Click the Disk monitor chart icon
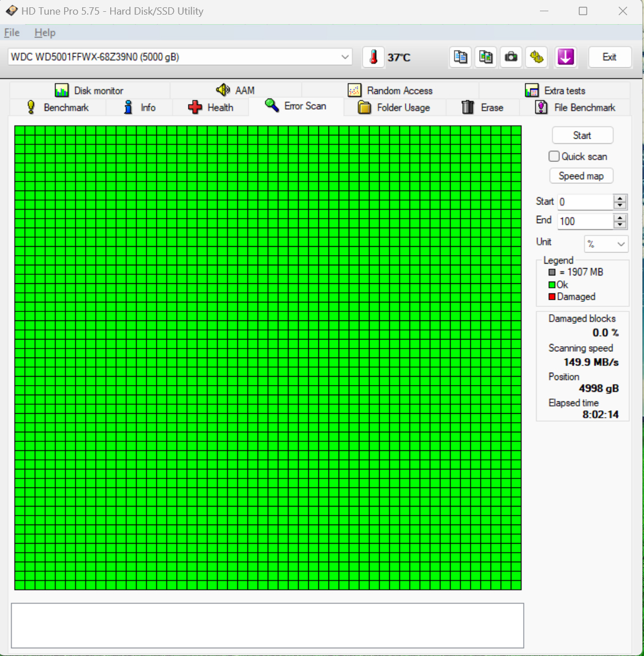This screenshot has width=644, height=656. (x=61, y=91)
